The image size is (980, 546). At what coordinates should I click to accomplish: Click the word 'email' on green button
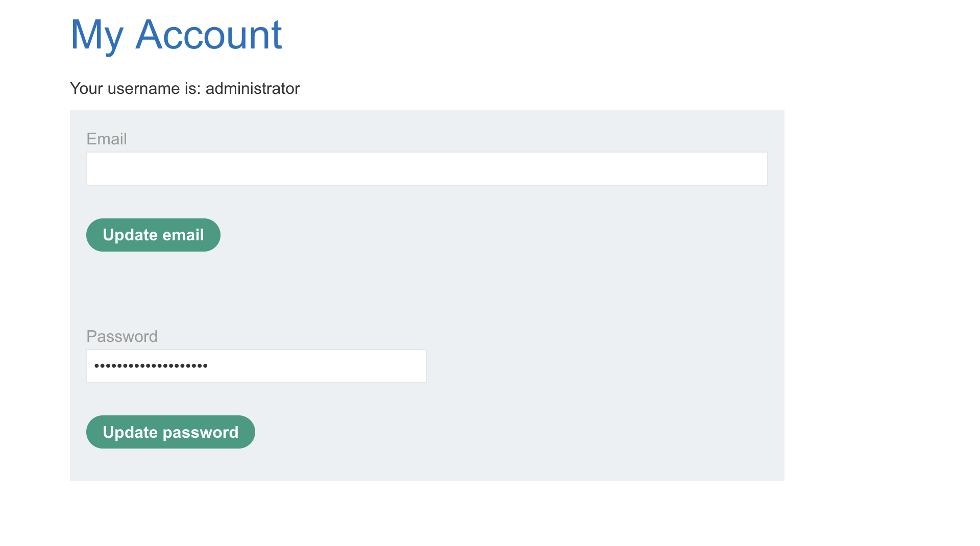[x=183, y=235]
